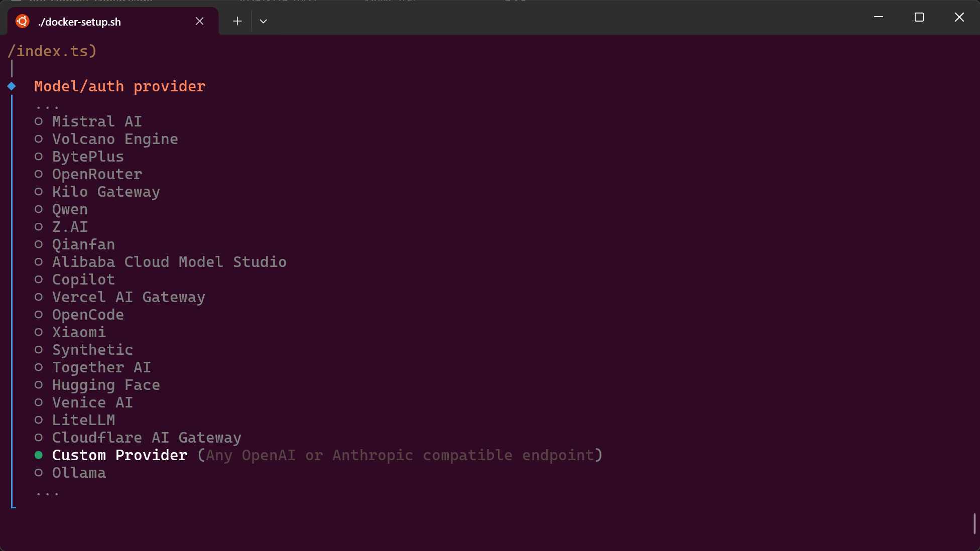The image size is (980, 551).
Task: Select Together AI
Action: (x=93, y=367)
